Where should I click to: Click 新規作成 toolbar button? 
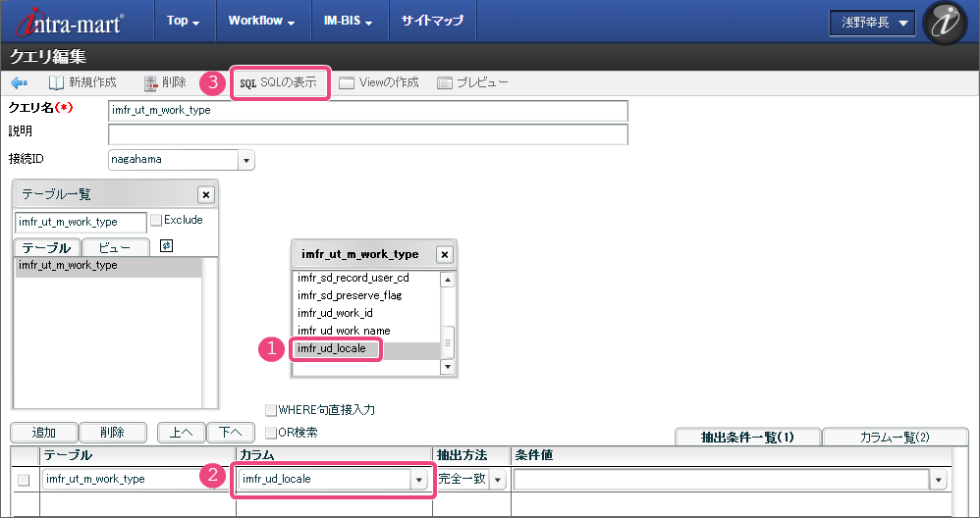82,82
